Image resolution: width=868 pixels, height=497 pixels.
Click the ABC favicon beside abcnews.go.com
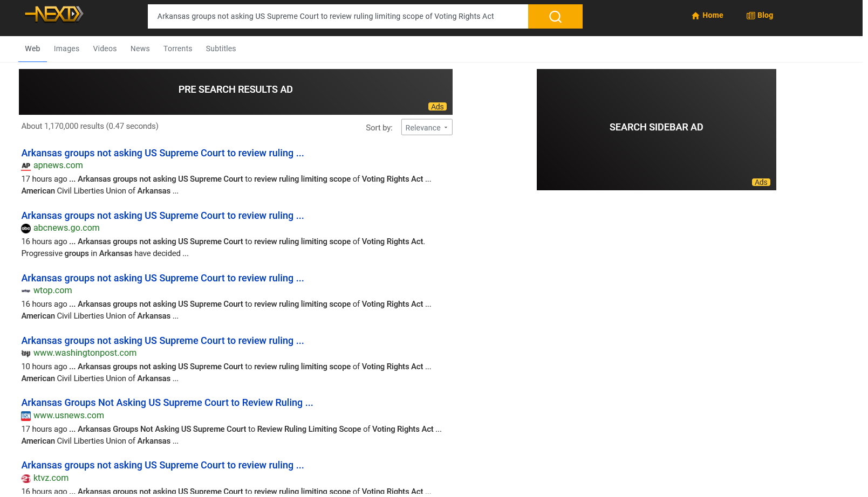point(26,229)
